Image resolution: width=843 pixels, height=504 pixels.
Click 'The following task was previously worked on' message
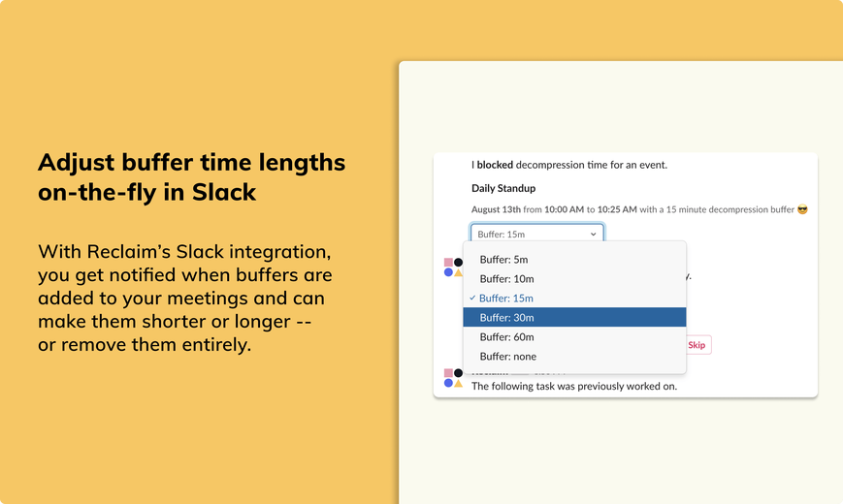pyautogui.click(x=574, y=386)
